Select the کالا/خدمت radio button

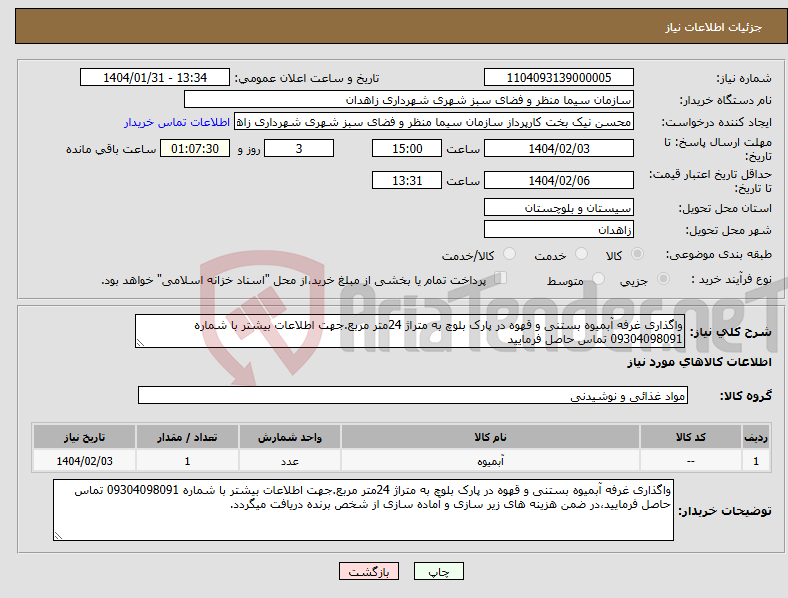click(x=510, y=254)
